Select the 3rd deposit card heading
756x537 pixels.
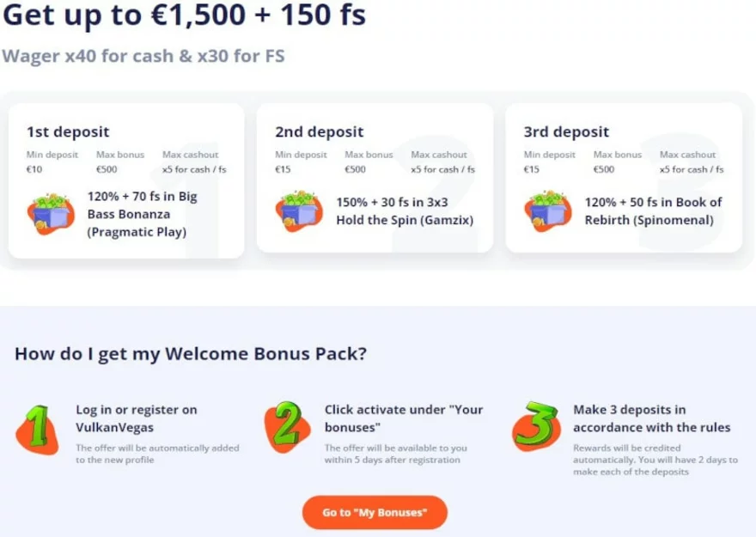(x=566, y=131)
